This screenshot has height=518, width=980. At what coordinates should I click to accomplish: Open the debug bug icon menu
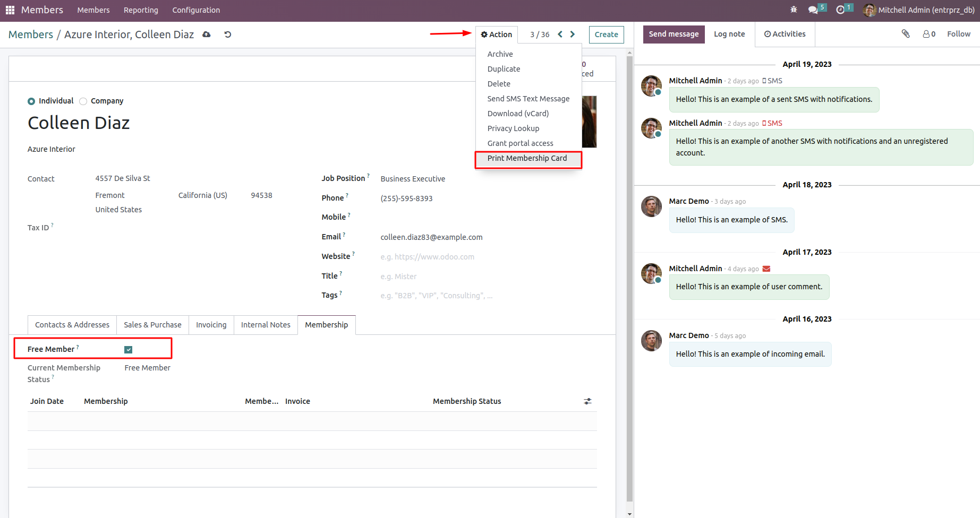794,10
